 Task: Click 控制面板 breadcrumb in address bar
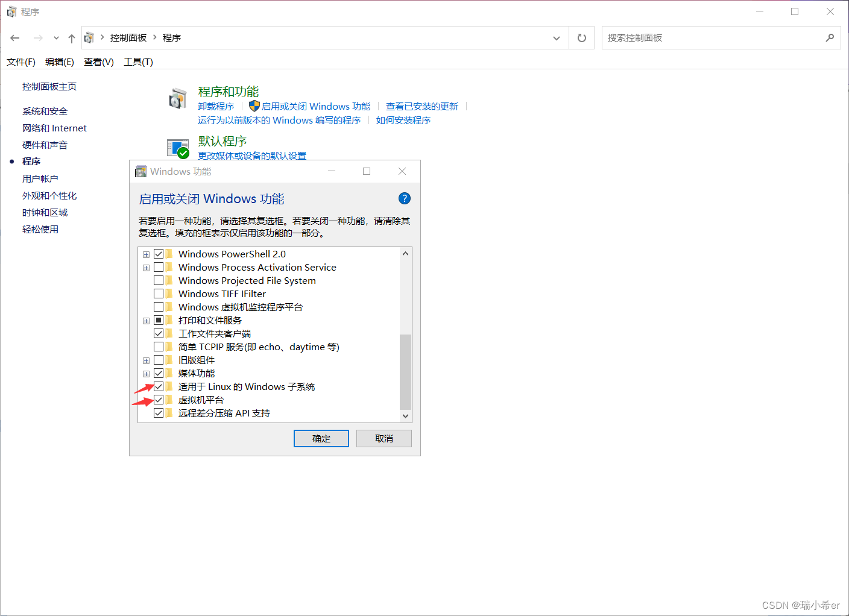pyautogui.click(x=128, y=37)
